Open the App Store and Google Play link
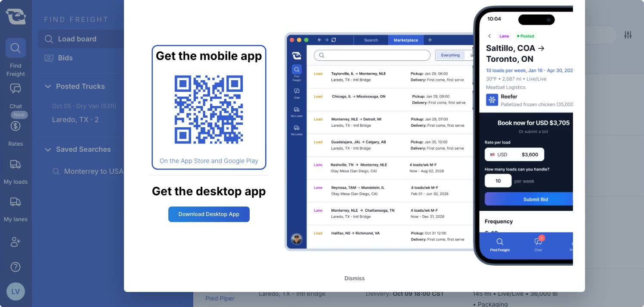The image size is (644, 307). coord(209,161)
